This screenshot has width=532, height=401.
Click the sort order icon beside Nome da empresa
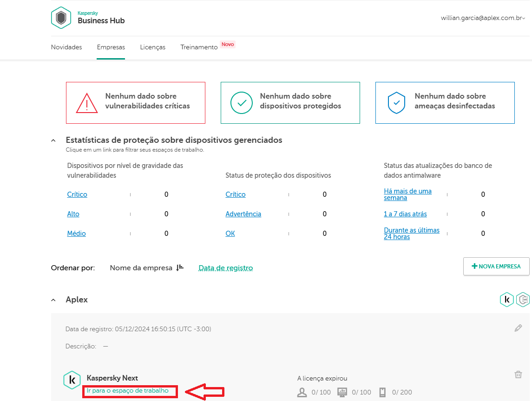pyautogui.click(x=180, y=268)
